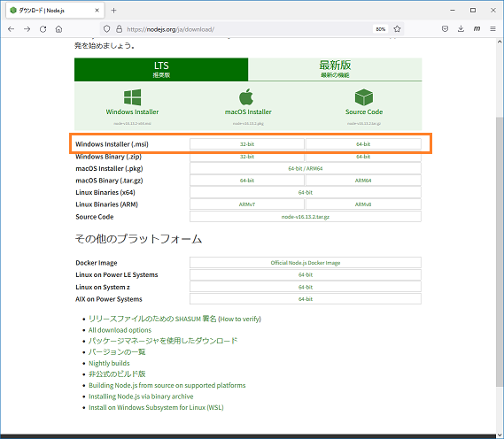Open a new browser tab
Viewport: 504px width, 439px height.
113,11
